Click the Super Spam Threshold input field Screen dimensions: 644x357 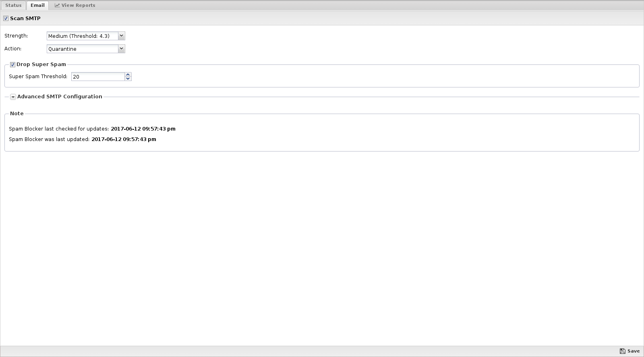[98, 77]
